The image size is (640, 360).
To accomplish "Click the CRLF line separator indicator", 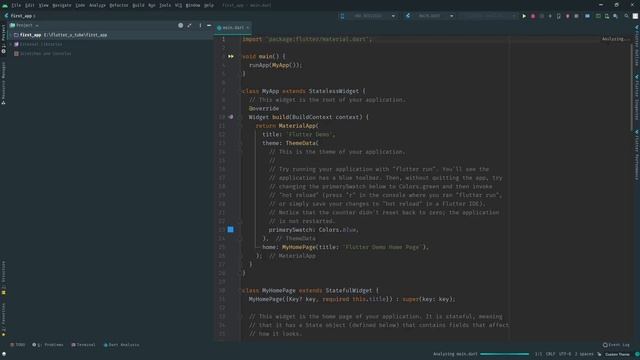I will coord(550,354).
